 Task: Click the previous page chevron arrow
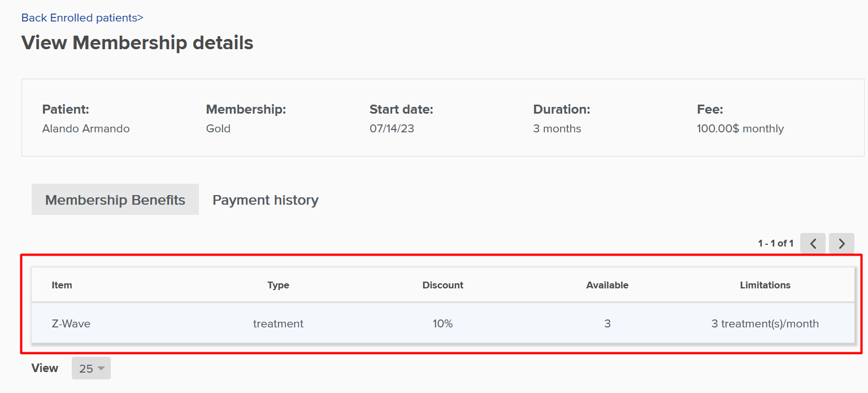(813, 243)
